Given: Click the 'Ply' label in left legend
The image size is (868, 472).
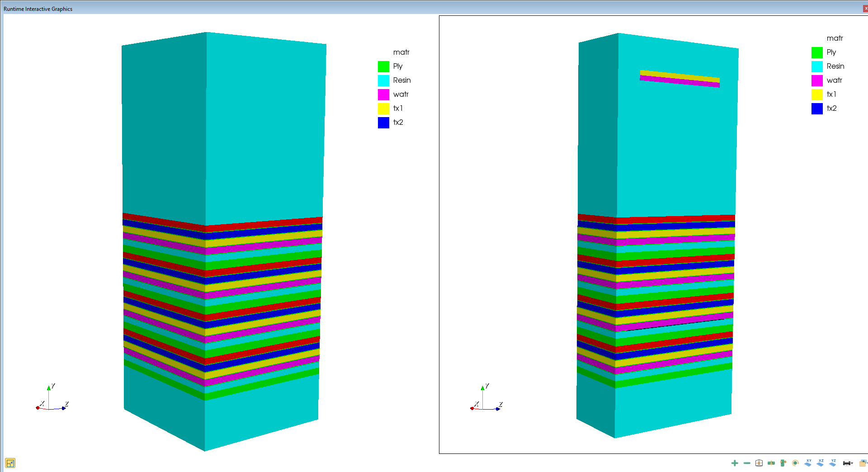Looking at the screenshot, I should (398, 66).
